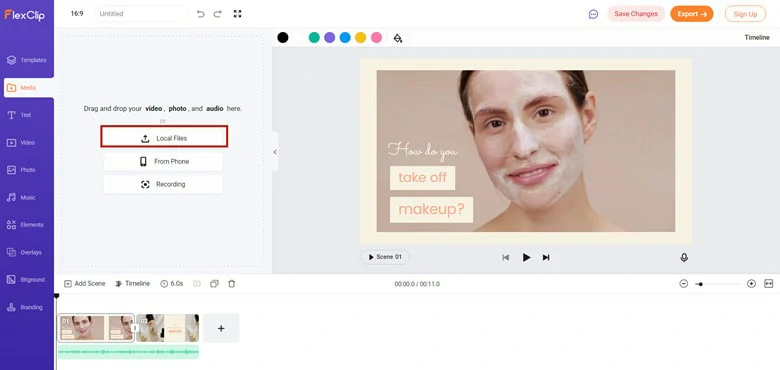Viewport: 780px width, 370px height.
Task: Delete scene with trash icon
Action: [x=231, y=283]
